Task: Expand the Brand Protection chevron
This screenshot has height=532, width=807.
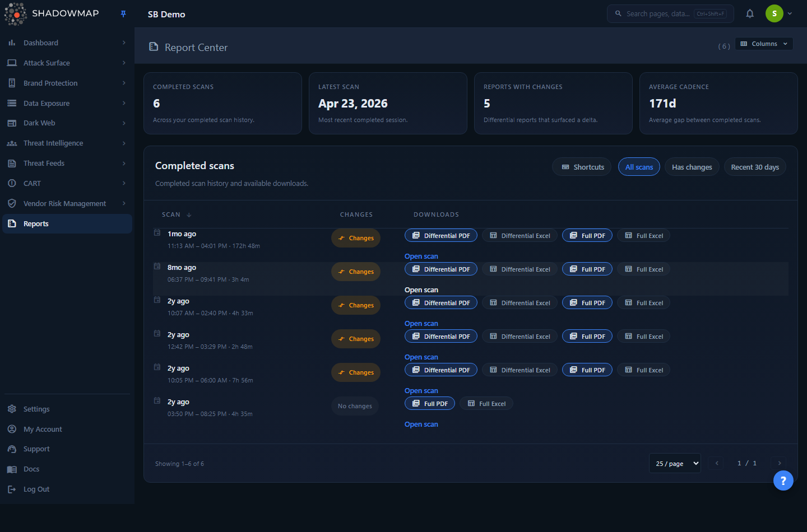Action: (x=124, y=83)
